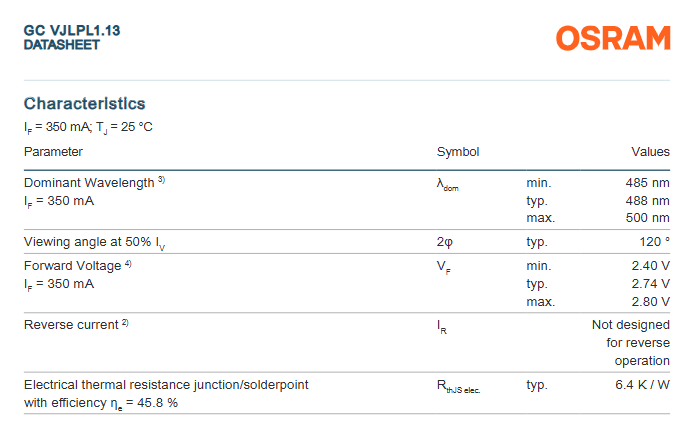Screen dimensions: 694x439
Task: Click the 'Not designed for reverse operation' text
Action: coord(630,342)
